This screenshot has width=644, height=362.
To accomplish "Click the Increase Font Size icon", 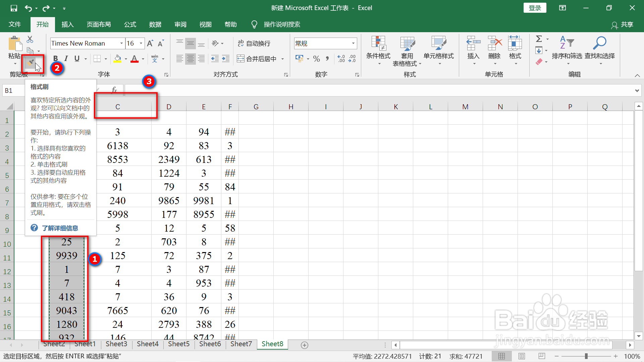I will point(150,43).
